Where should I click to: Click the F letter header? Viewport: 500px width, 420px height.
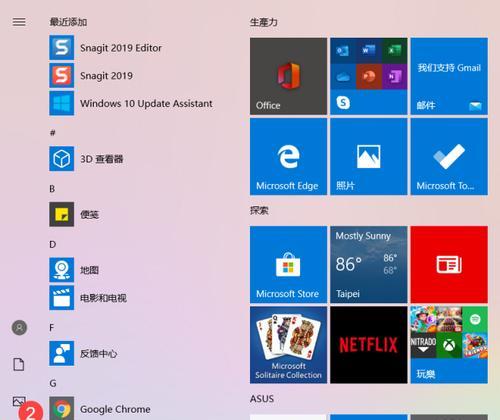[x=52, y=328]
